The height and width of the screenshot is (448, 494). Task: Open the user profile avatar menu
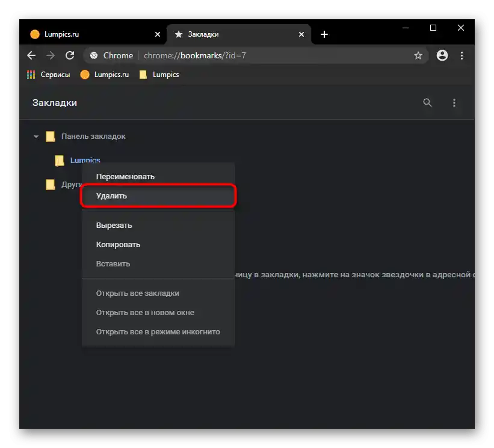click(442, 55)
